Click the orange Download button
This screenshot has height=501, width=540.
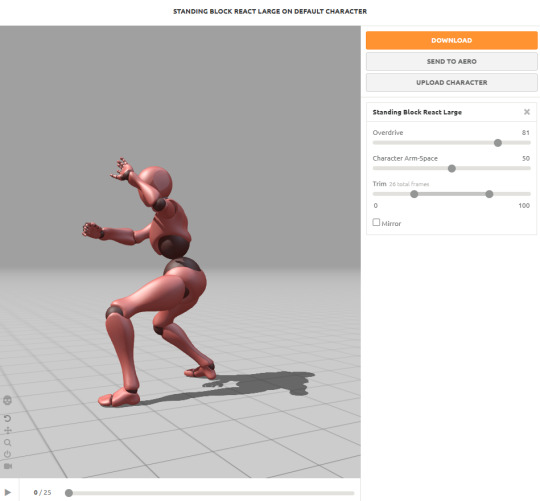[451, 40]
